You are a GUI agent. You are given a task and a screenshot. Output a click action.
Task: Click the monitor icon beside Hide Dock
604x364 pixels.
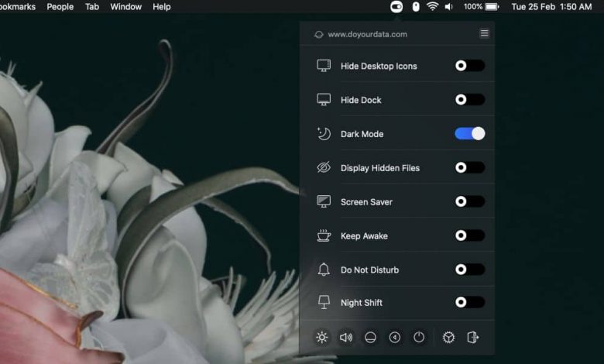pyautogui.click(x=324, y=100)
